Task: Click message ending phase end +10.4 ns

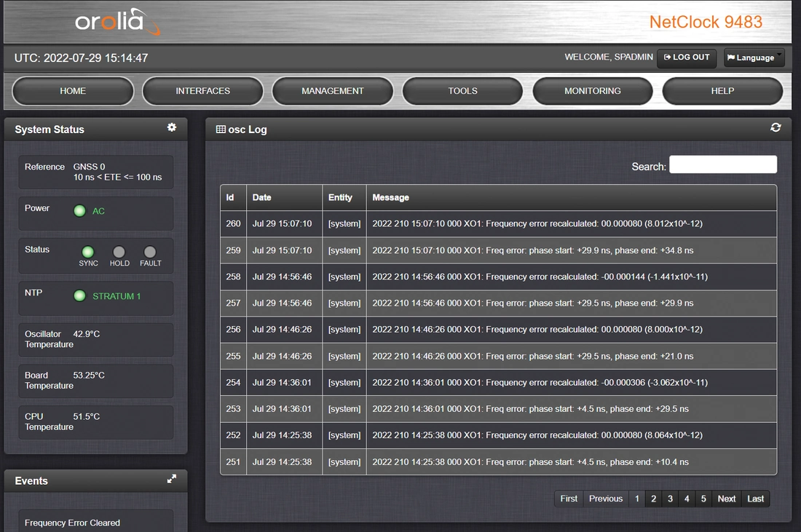Action: pyautogui.click(x=530, y=461)
